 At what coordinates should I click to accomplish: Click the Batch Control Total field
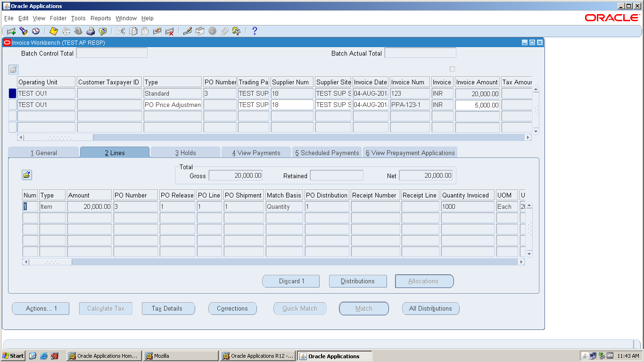pyautogui.click(x=112, y=53)
